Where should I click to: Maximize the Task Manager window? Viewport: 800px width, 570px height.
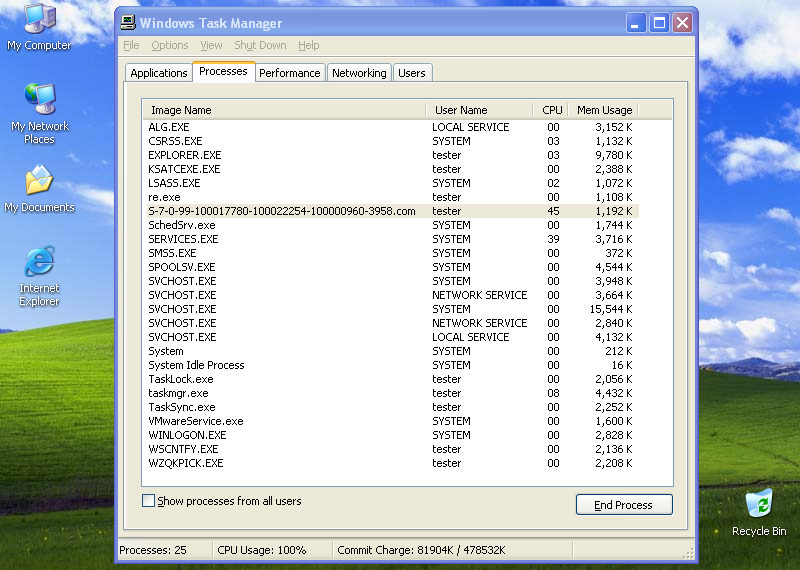659,23
